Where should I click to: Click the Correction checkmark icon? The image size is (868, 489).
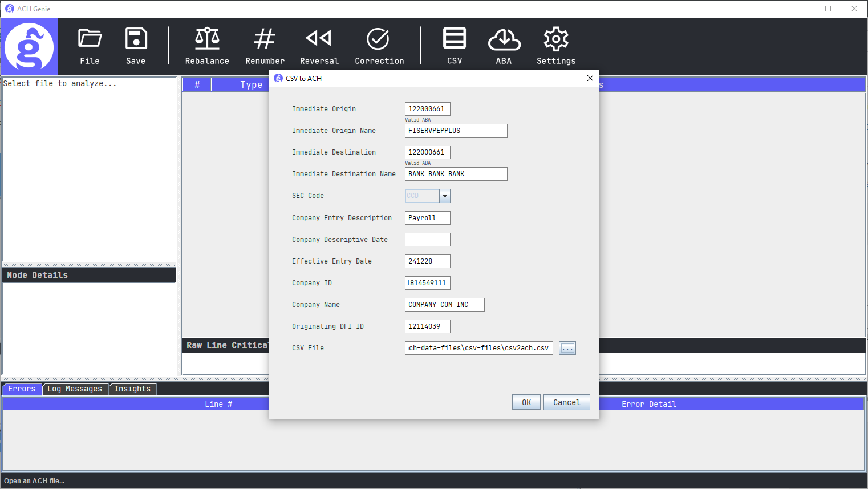tap(378, 39)
